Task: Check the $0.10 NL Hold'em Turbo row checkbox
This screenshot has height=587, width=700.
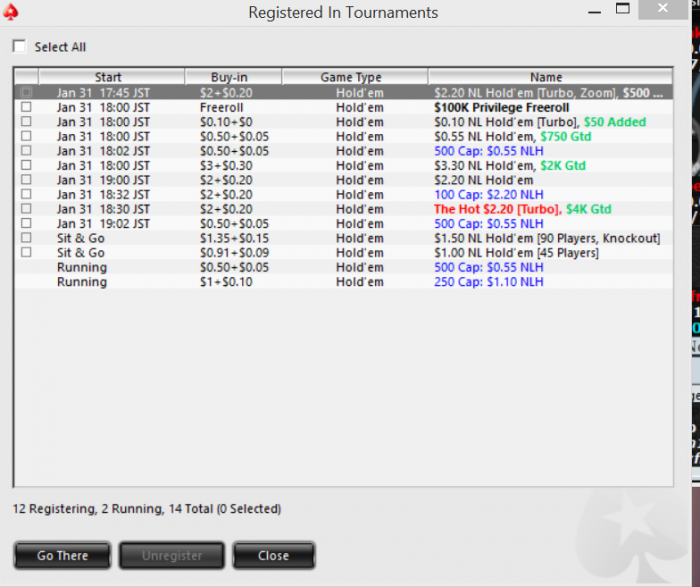Action: [26, 121]
